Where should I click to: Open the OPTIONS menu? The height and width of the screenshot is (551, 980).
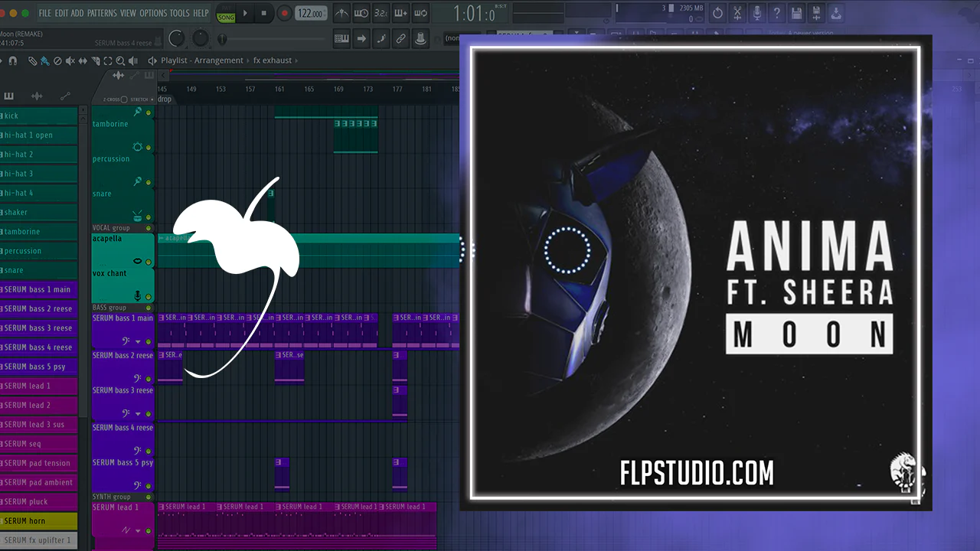tap(153, 13)
